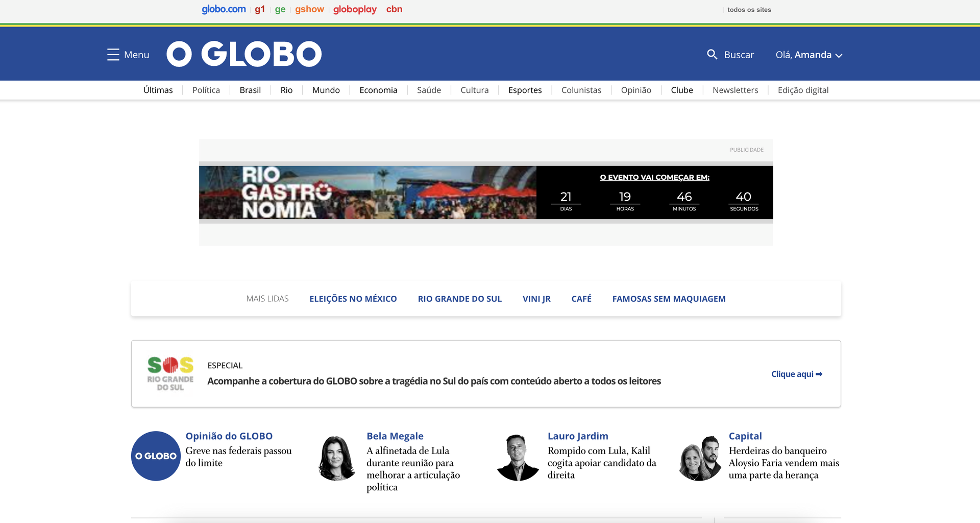Screen dimensions: 980x523
Task: Click the Opinião do GLOBO round logo
Action: coord(156,456)
